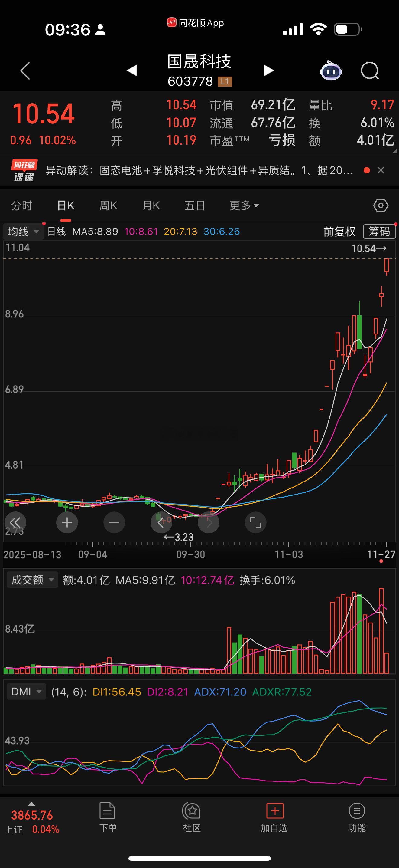Open the 社区 community icon
Viewport: 399px width, 868px height.
coord(192,817)
